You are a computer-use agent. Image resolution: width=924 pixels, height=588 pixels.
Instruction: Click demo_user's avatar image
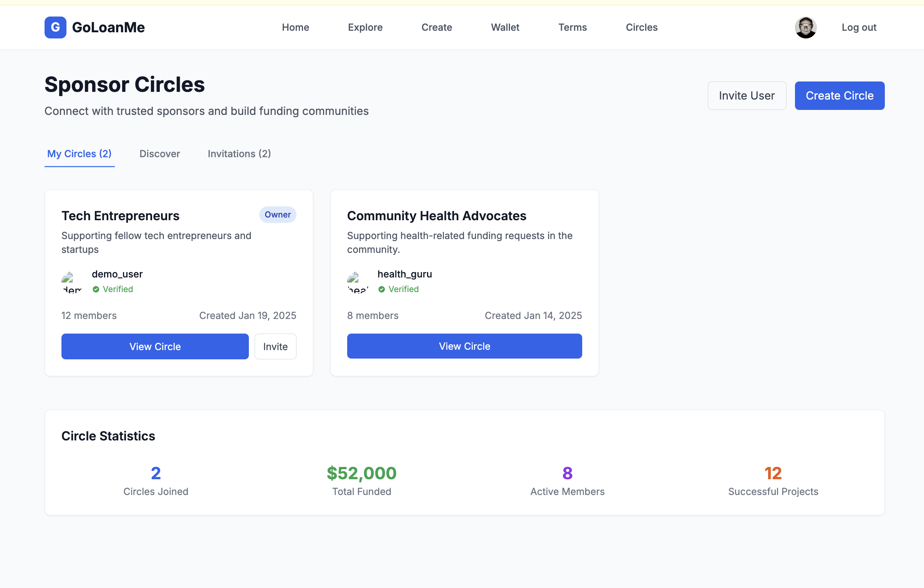[x=71, y=282]
